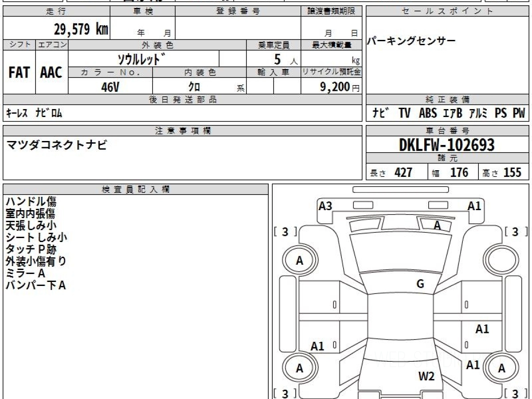Click the キーレス ナビロム parts text

34,113
